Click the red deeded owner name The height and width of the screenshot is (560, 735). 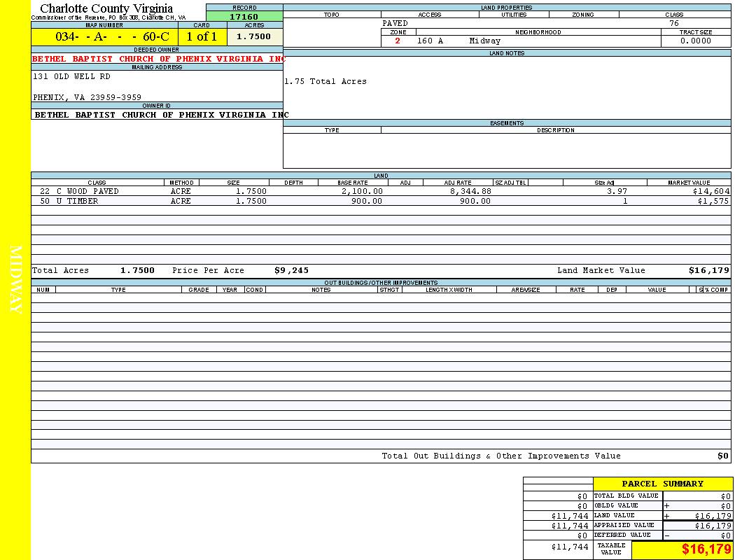159,59
